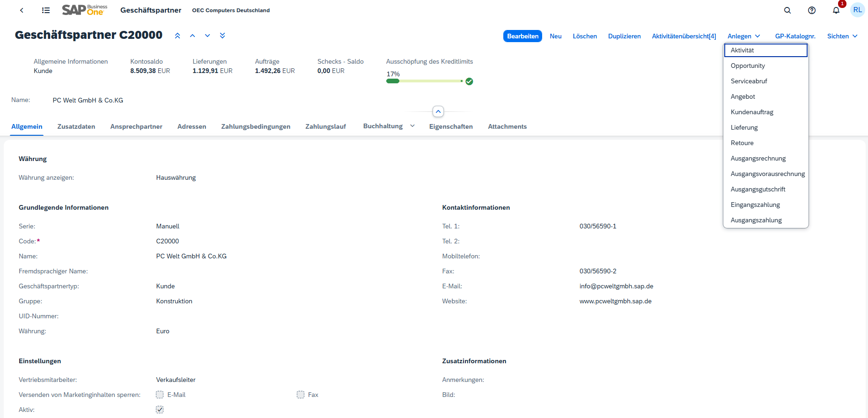Click the back arrow icon

[22, 10]
